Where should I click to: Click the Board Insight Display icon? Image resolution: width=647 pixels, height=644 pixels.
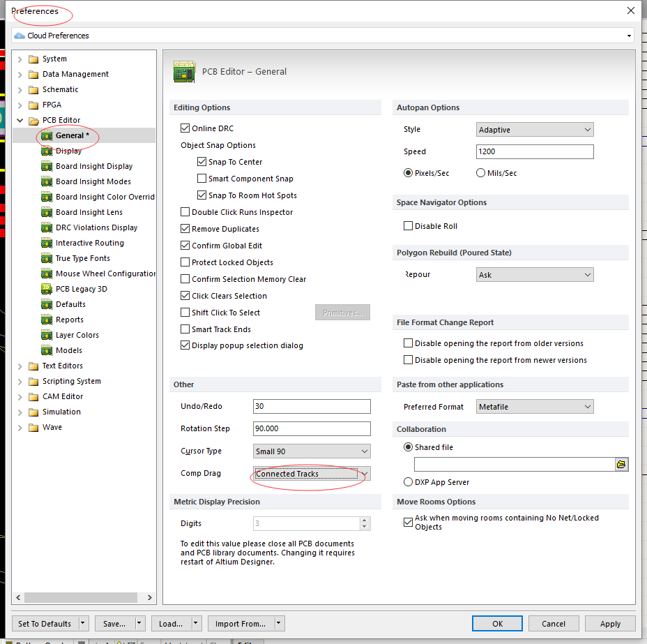coord(47,166)
